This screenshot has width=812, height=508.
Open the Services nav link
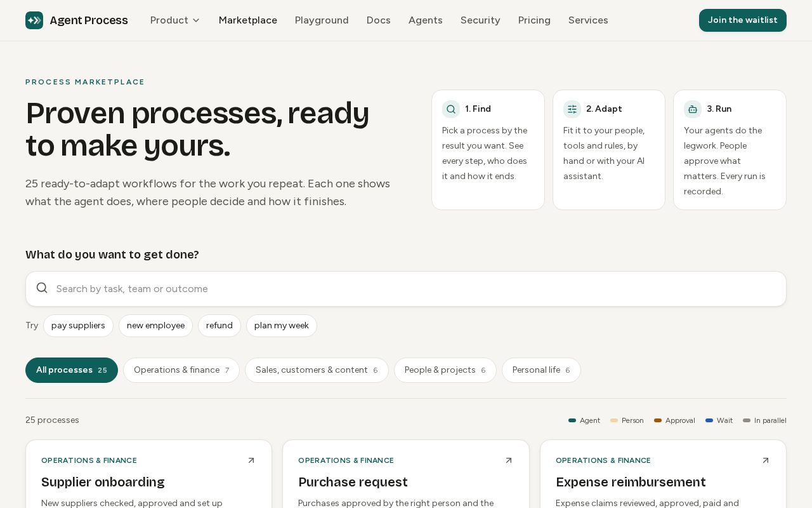point(588,20)
